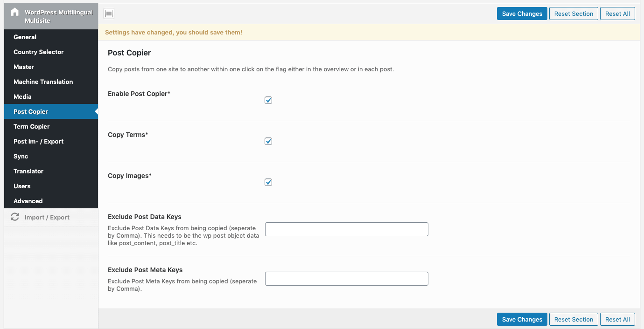The image size is (644, 329).
Task: Go to the Sync settings section
Action: [x=21, y=156]
